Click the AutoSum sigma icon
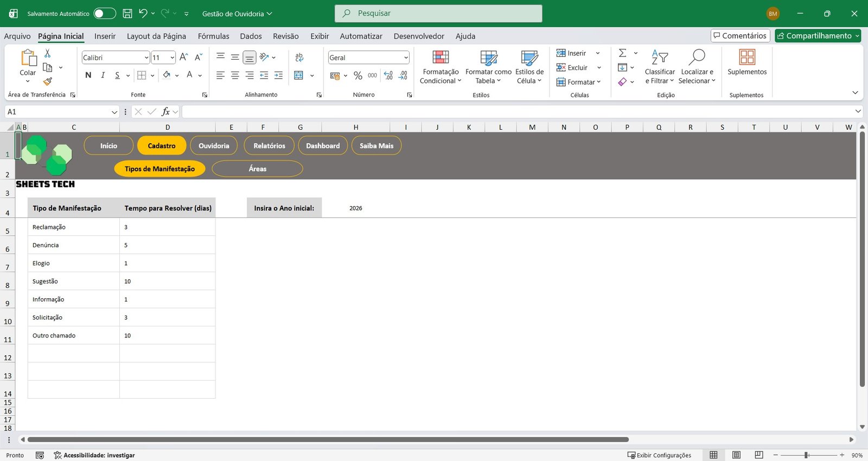This screenshot has height=461, width=868. tap(623, 53)
